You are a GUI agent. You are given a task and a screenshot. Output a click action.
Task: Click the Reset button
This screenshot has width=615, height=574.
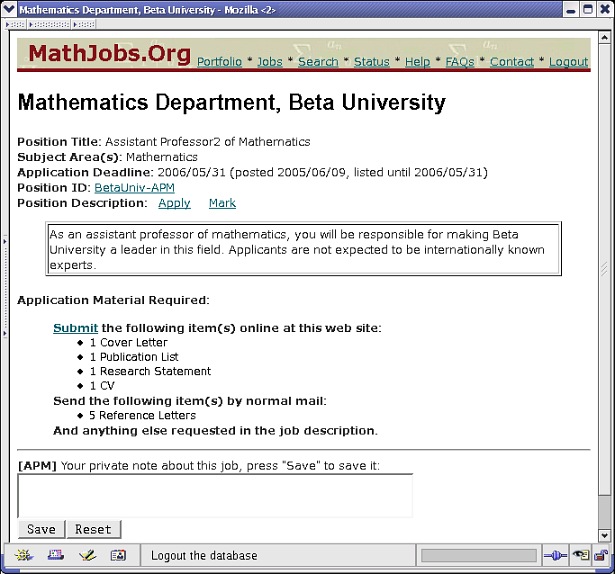tap(93, 529)
